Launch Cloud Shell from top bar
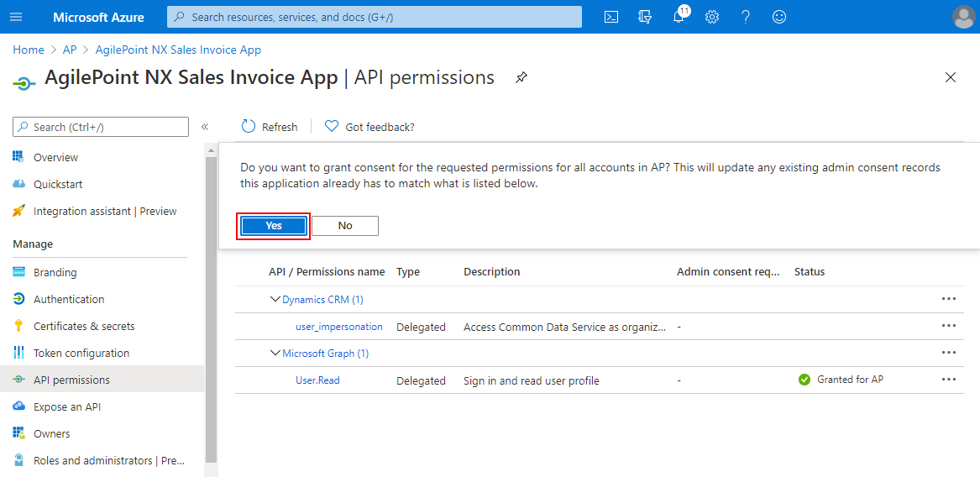 [611, 17]
